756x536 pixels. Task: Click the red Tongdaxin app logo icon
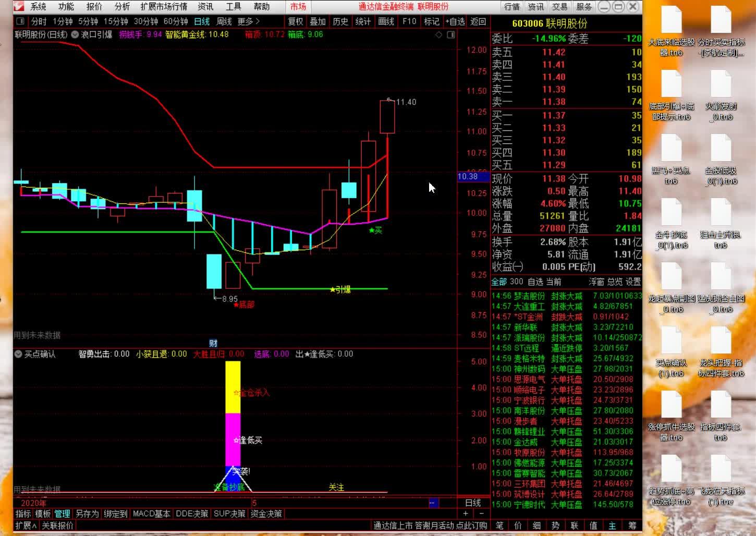(19, 6)
